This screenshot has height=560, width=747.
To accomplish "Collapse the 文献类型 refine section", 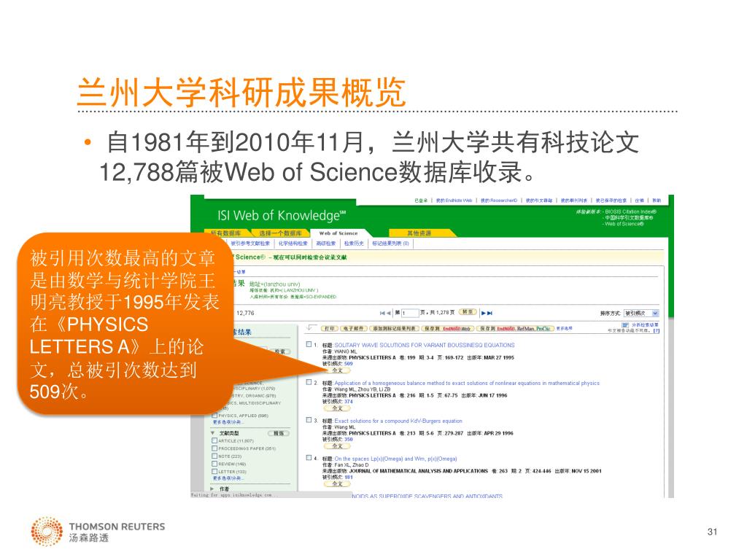I will pos(212,433).
